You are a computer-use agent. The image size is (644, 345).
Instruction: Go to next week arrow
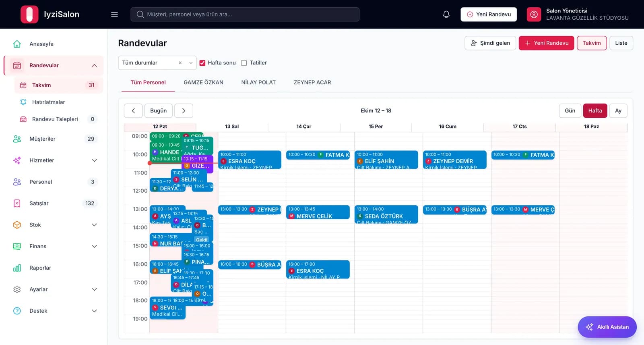(x=184, y=111)
